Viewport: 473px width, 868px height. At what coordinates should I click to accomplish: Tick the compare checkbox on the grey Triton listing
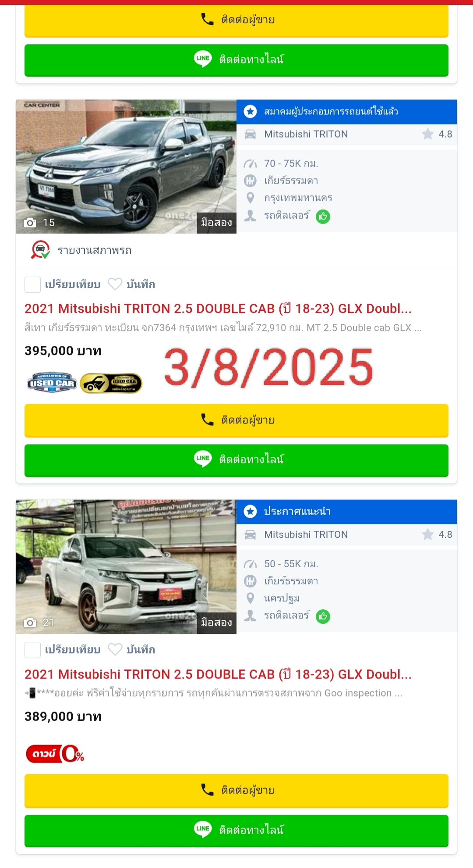(x=32, y=285)
